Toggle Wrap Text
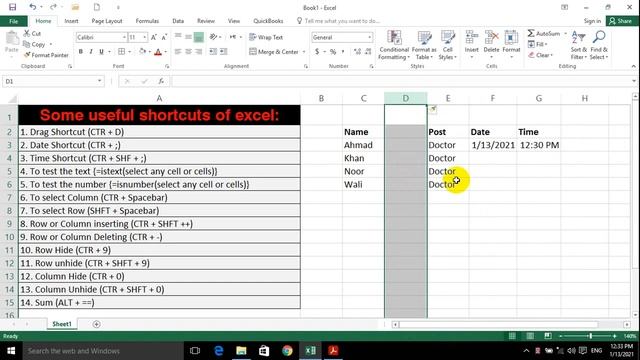This screenshot has width=640, height=360. point(266,37)
